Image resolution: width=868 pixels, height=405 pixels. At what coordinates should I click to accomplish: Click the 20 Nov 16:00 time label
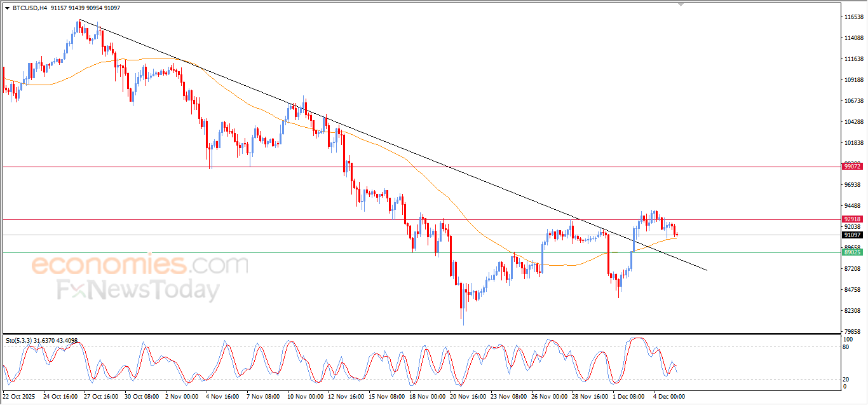click(x=468, y=397)
